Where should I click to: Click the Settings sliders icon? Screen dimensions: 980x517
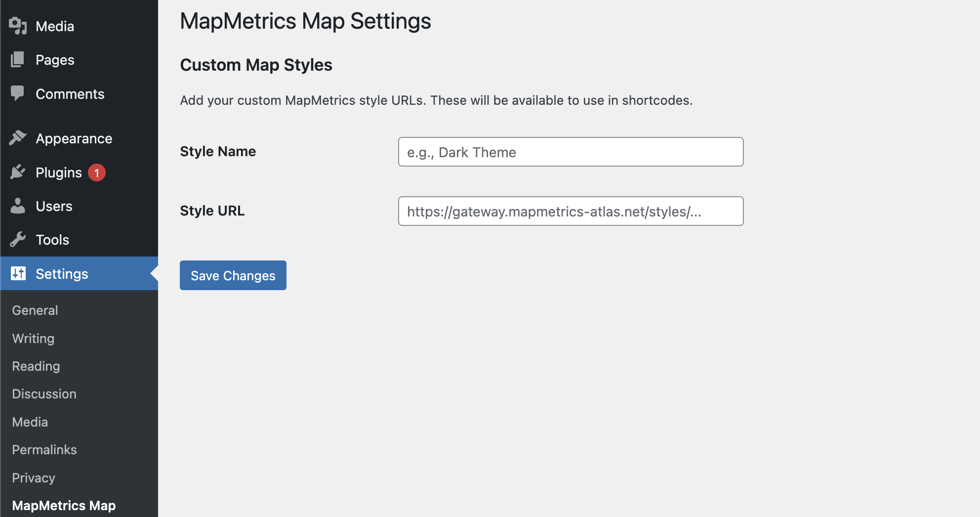[x=18, y=273]
